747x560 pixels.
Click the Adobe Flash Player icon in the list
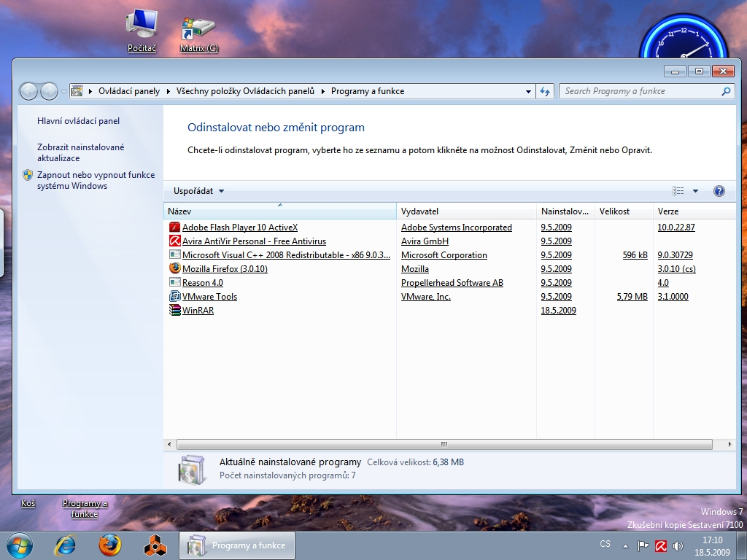(x=175, y=227)
